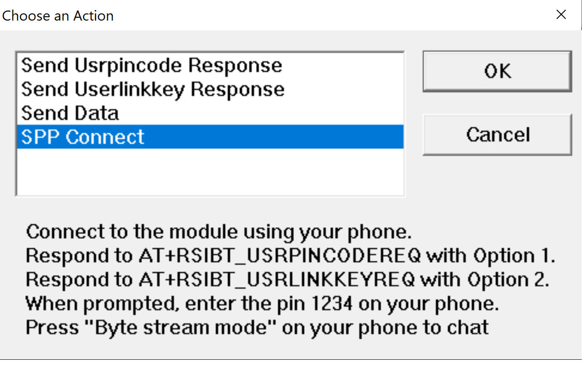Pick the Send Data action

(x=70, y=113)
